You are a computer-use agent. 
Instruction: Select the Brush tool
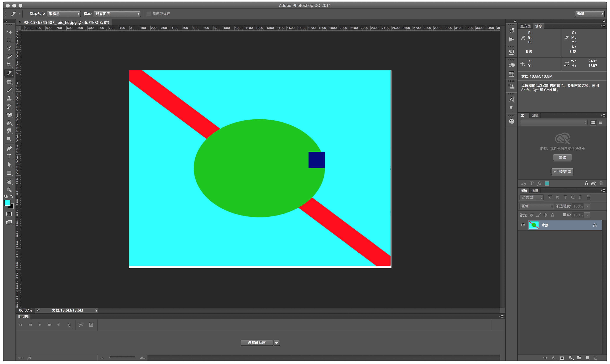point(9,90)
